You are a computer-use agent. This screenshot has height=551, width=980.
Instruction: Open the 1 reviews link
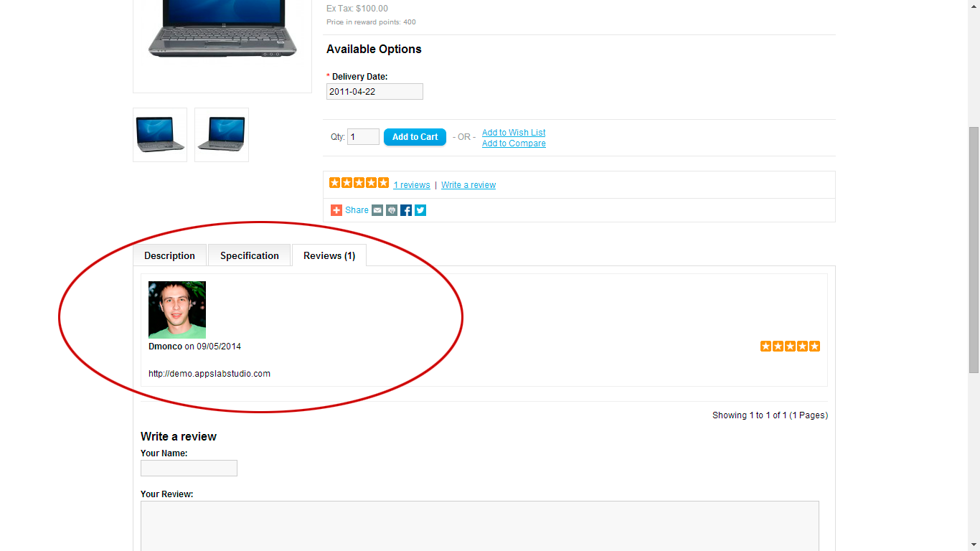tap(412, 185)
